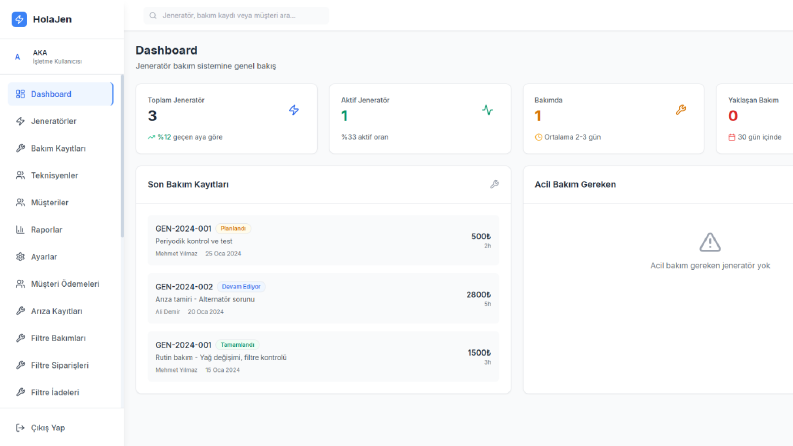This screenshot has width=793, height=446.
Task: Open Filtre İadeleri link
Action: pyautogui.click(x=60, y=392)
